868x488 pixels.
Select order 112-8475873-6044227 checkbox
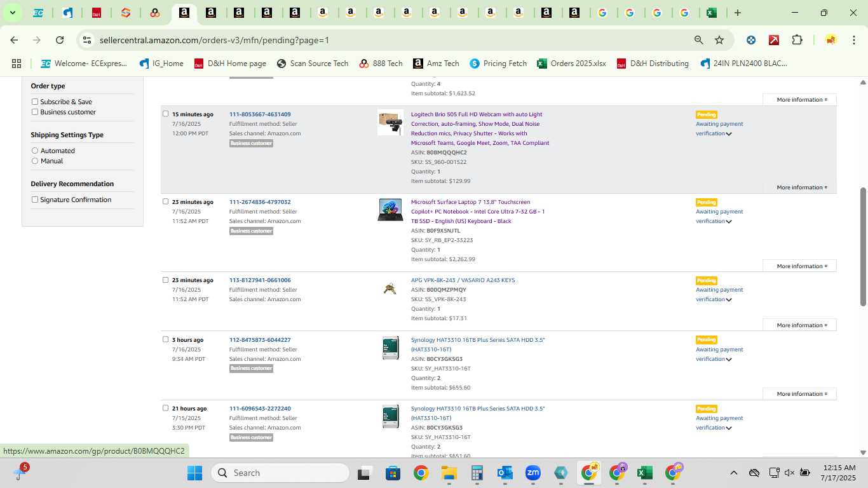tap(165, 339)
